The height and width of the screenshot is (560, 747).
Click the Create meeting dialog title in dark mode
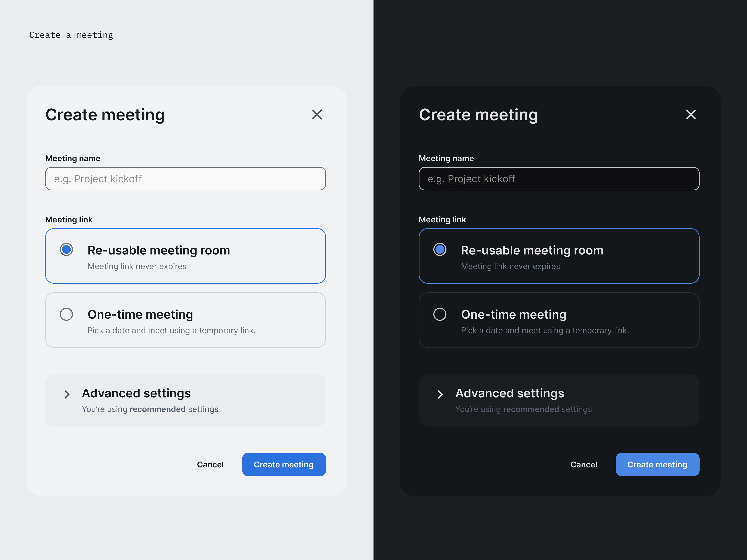coord(479,115)
